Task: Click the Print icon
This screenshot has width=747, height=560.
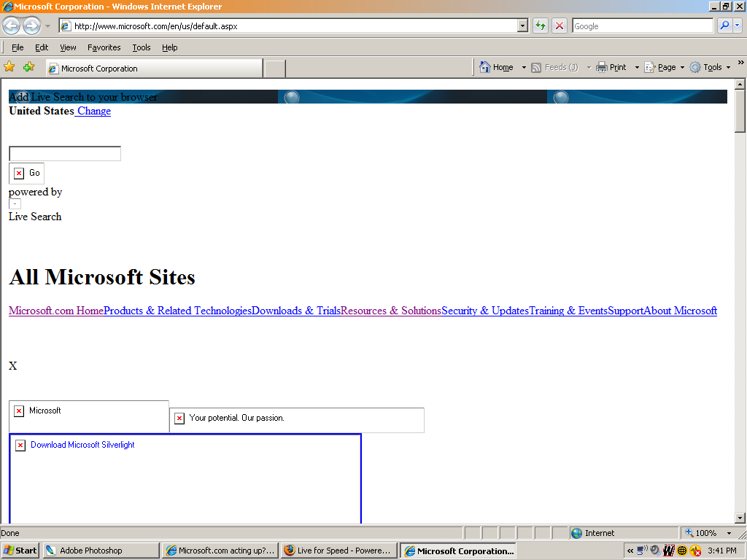Action: pos(602,67)
